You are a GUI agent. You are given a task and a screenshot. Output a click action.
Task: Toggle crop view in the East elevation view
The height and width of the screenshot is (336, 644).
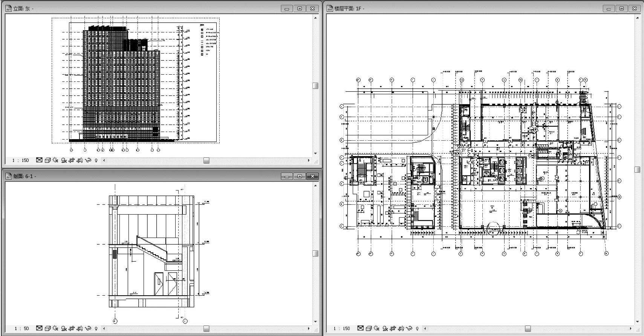72,160
